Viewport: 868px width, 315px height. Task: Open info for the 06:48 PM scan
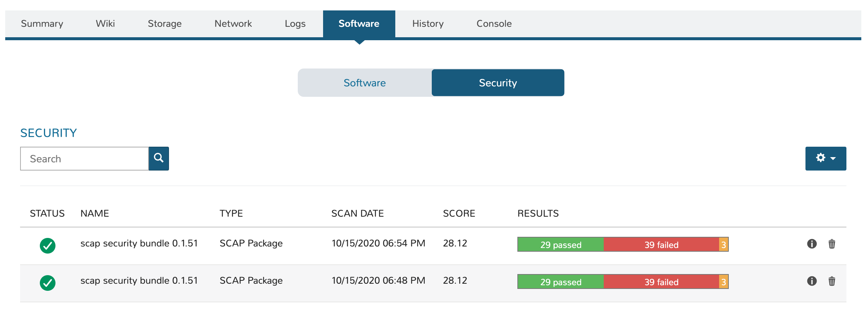(812, 281)
